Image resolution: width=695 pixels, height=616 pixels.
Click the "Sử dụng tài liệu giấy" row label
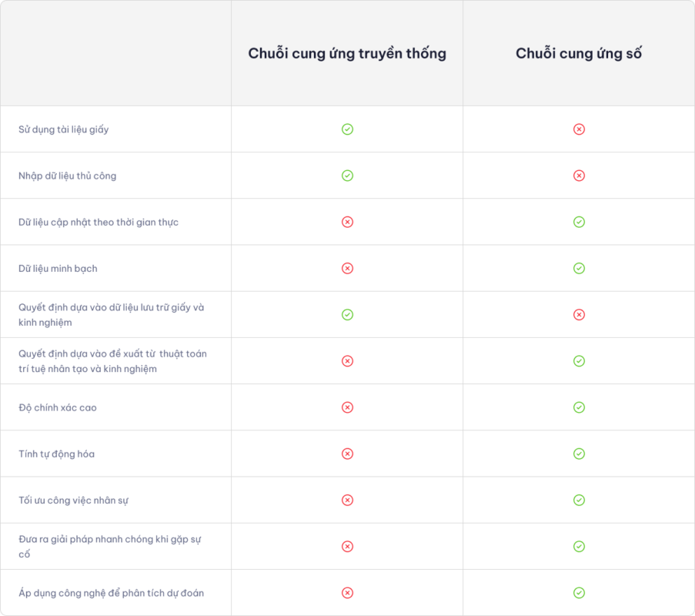click(x=64, y=129)
